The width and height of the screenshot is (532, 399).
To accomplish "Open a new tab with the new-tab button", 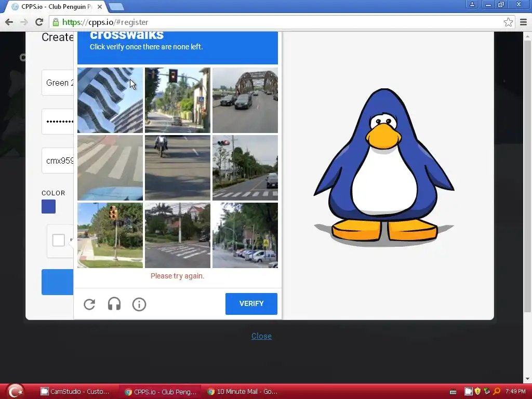I will coord(116,7).
